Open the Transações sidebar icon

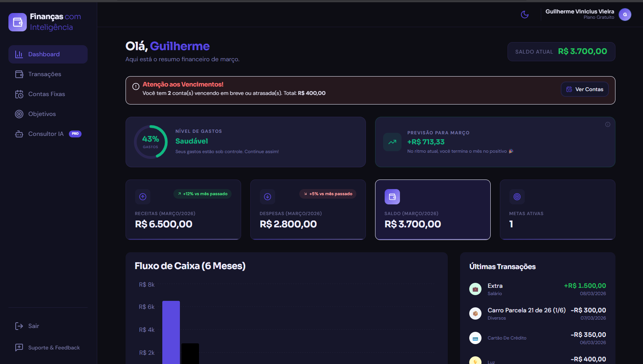(19, 74)
